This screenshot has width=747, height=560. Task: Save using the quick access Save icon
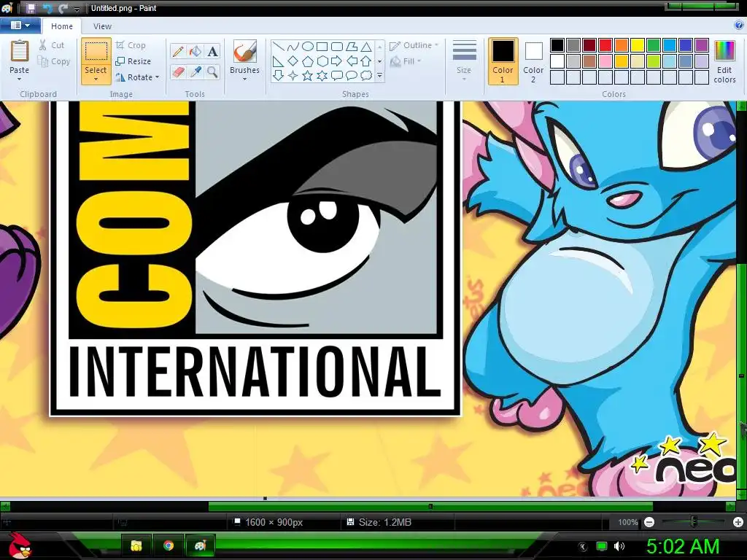point(31,8)
